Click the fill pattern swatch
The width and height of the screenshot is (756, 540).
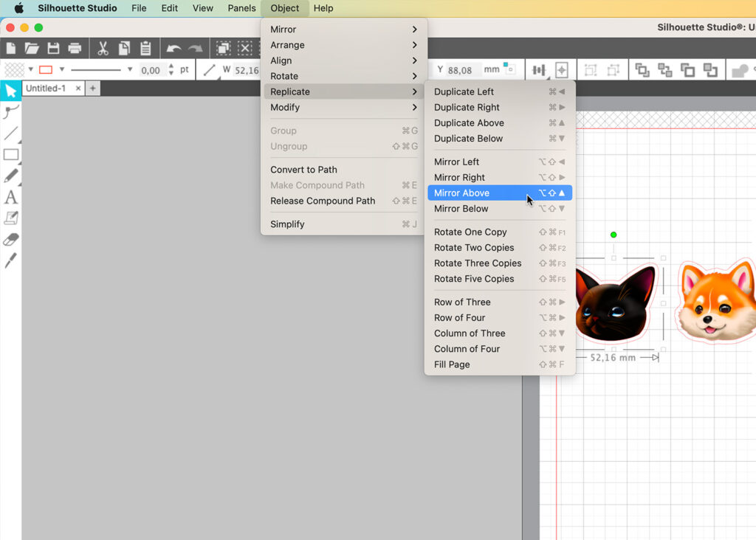[14, 70]
